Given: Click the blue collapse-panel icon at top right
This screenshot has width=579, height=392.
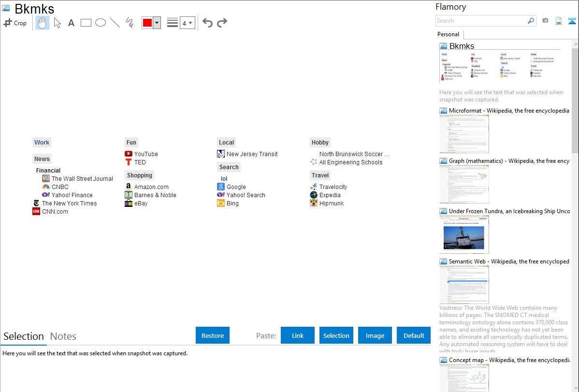Looking at the screenshot, I should (x=572, y=21).
